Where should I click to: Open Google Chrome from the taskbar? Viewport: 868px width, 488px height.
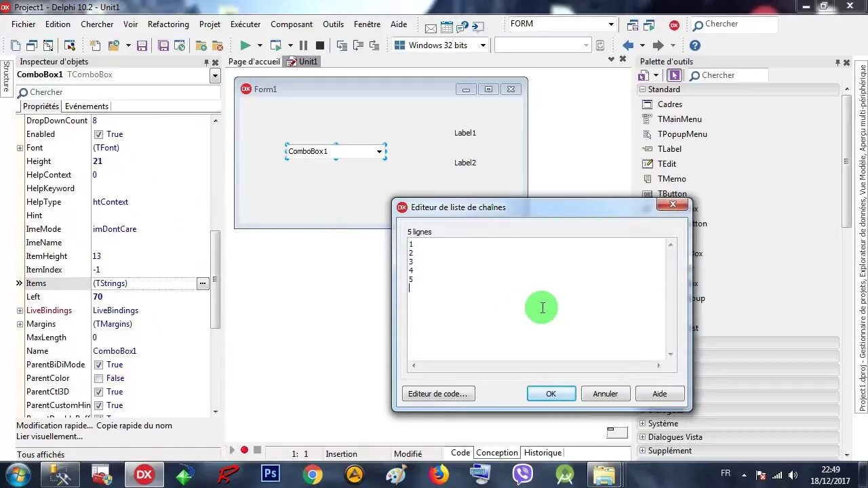[313, 474]
